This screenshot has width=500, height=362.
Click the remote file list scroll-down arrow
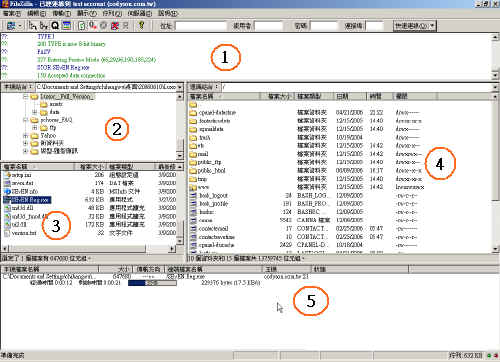[495, 249]
